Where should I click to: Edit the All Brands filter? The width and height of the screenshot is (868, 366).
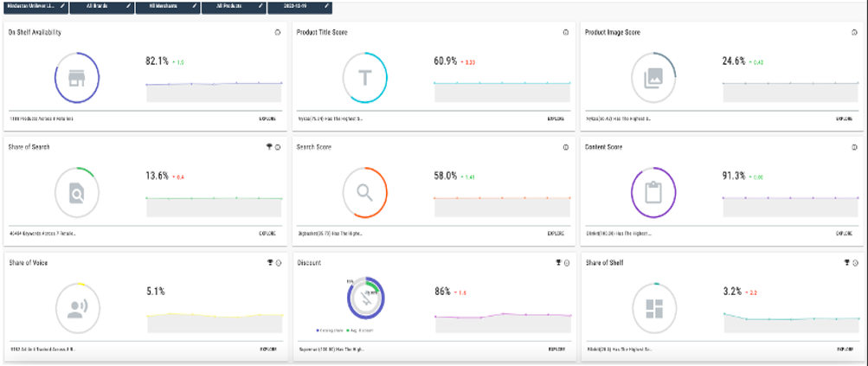pos(102,5)
